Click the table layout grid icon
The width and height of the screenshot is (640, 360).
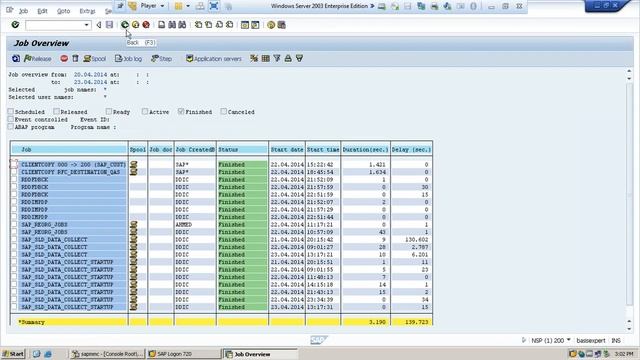point(265,58)
